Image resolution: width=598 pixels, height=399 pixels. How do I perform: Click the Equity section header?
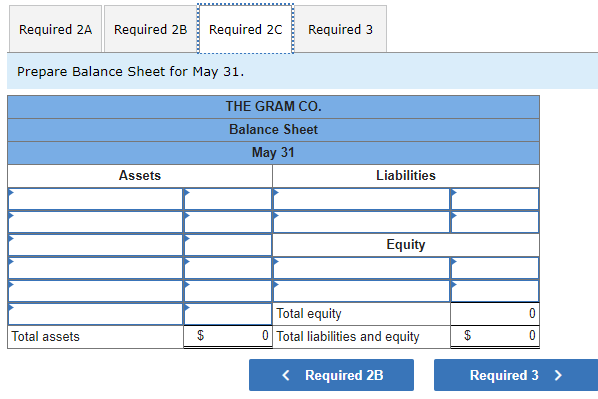(x=406, y=245)
